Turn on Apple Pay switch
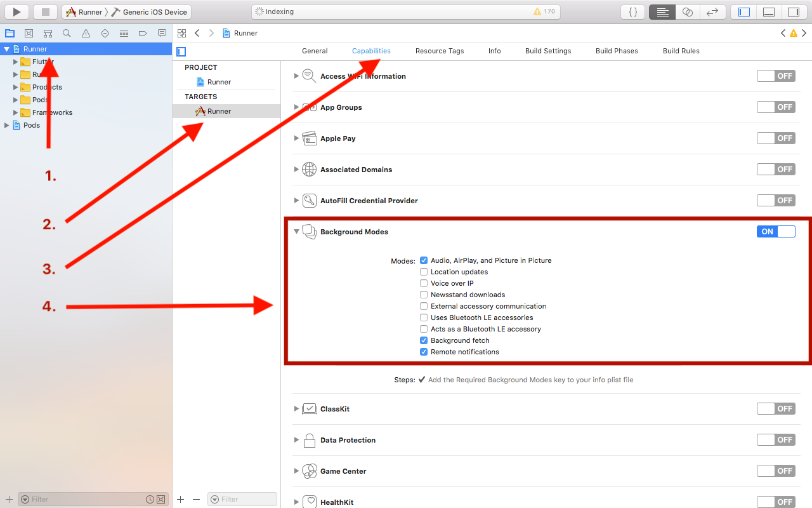 coord(776,138)
